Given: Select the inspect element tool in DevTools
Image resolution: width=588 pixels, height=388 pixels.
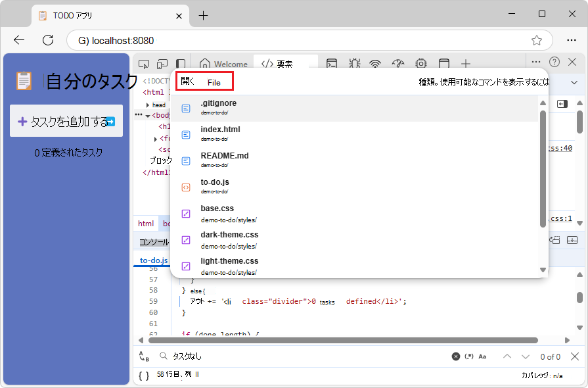Looking at the screenshot, I should point(144,63).
